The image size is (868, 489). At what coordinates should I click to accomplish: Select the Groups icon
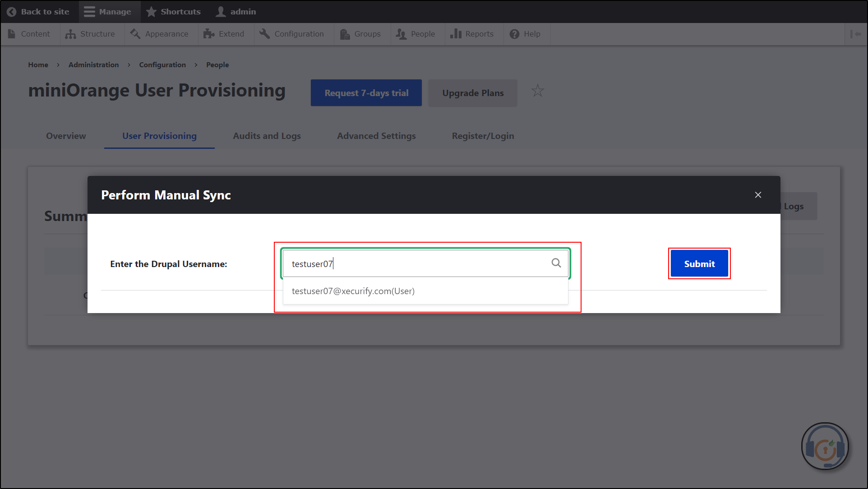pyautogui.click(x=345, y=33)
